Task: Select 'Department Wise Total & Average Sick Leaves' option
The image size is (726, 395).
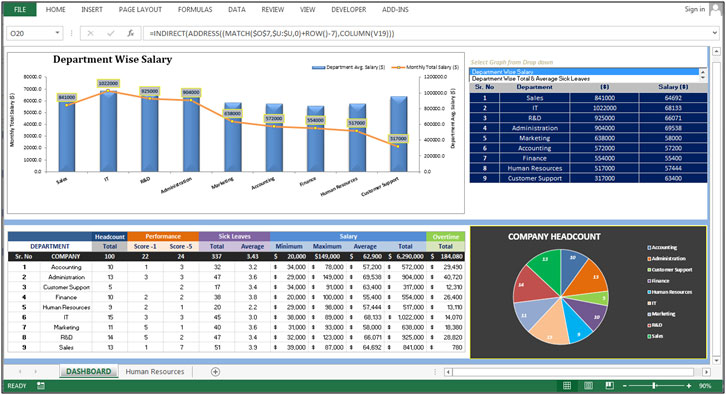Action: (531, 79)
